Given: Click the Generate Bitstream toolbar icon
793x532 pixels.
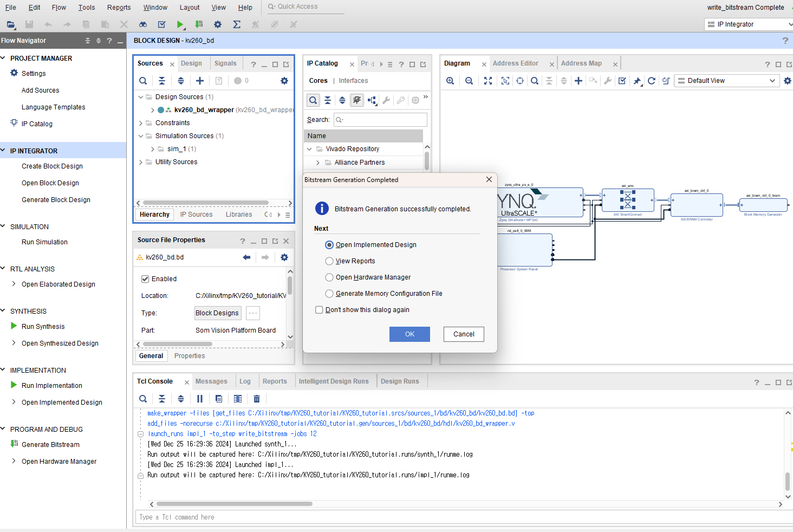Looking at the screenshot, I should (199, 24).
